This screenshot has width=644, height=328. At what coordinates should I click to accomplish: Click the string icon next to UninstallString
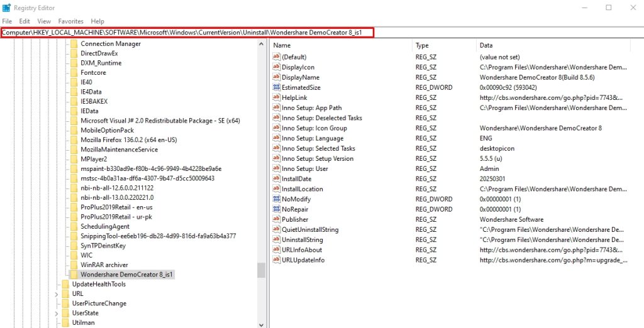pyautogui.click(x=277, y=240)
